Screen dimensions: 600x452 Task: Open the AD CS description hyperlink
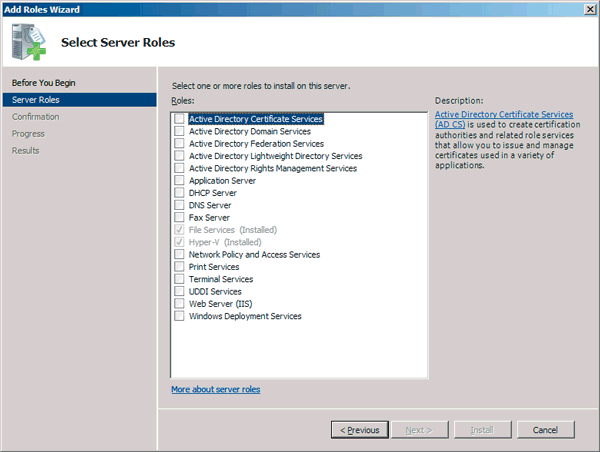pyautogui.click(x=504, y=114)
